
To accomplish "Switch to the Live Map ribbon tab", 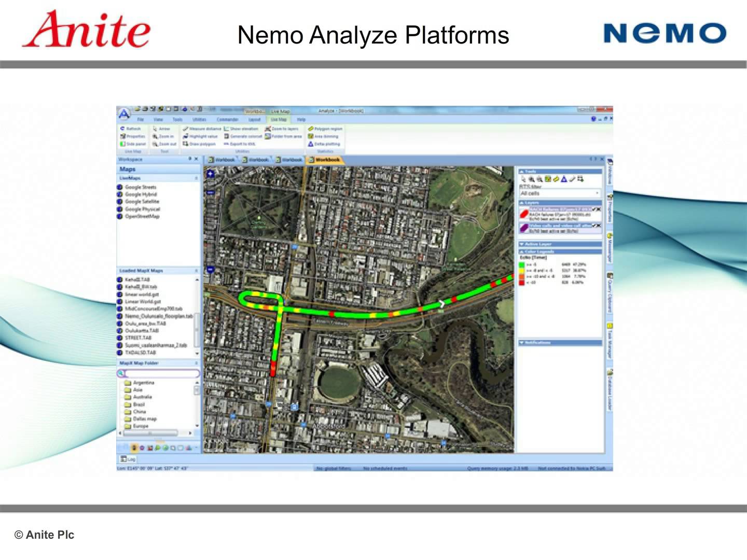I will (x=279, y=120).
